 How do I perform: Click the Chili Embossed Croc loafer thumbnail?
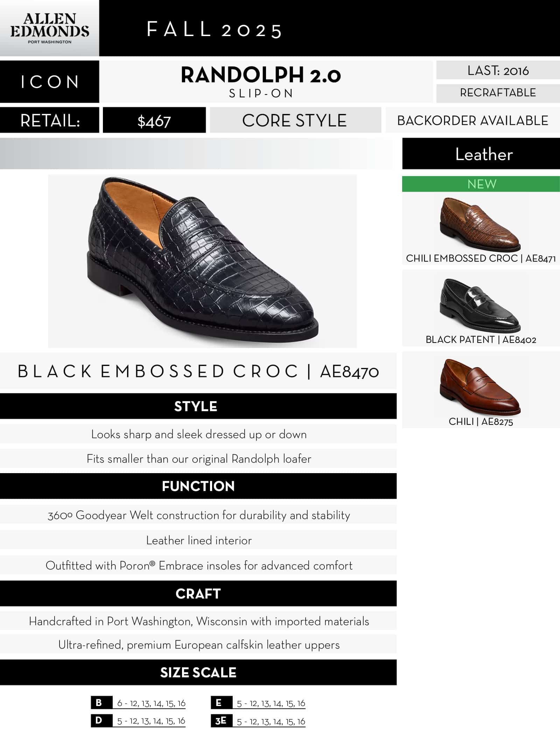[480, 224]
